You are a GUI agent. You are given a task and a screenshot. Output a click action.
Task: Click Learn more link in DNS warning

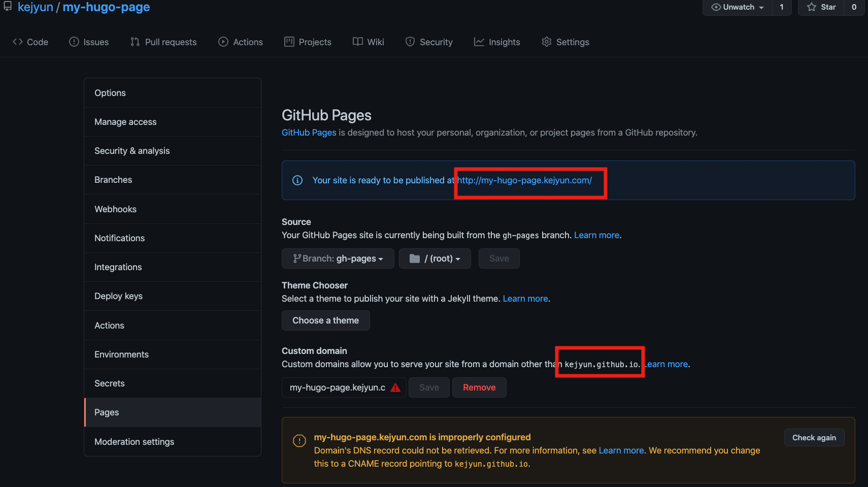pyautogui.click(x=621, y=450)
